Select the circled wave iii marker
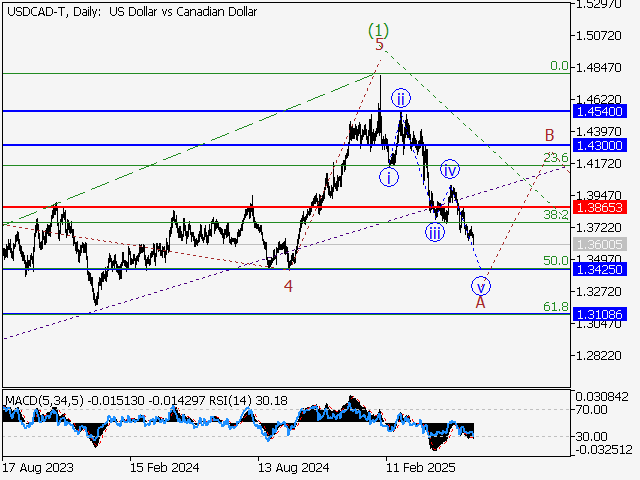Image resolution: width=640 pixels, height=480 pixels. point(434,232)
